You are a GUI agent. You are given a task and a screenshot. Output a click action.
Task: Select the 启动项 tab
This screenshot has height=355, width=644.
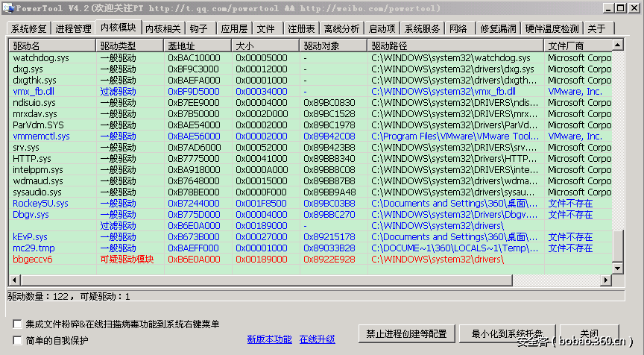(382, 29)
